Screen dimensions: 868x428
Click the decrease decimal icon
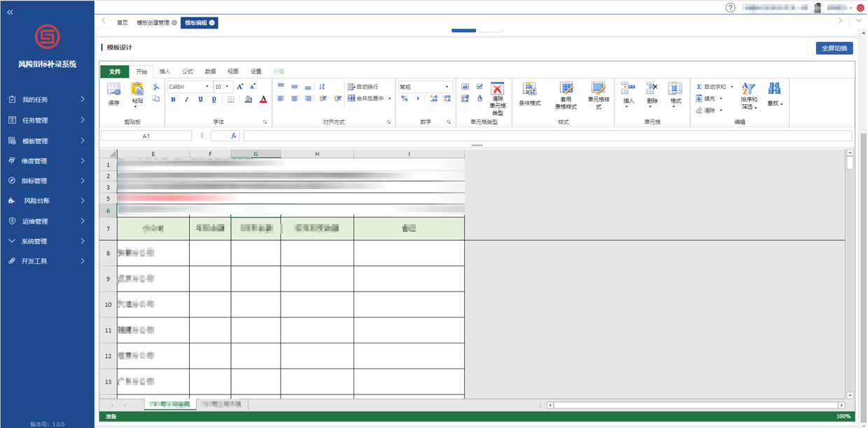[448, 99]
